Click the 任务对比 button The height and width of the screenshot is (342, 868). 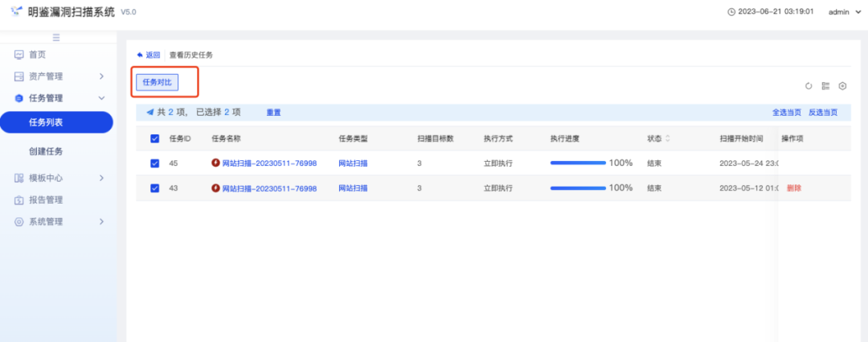(157, 82)
